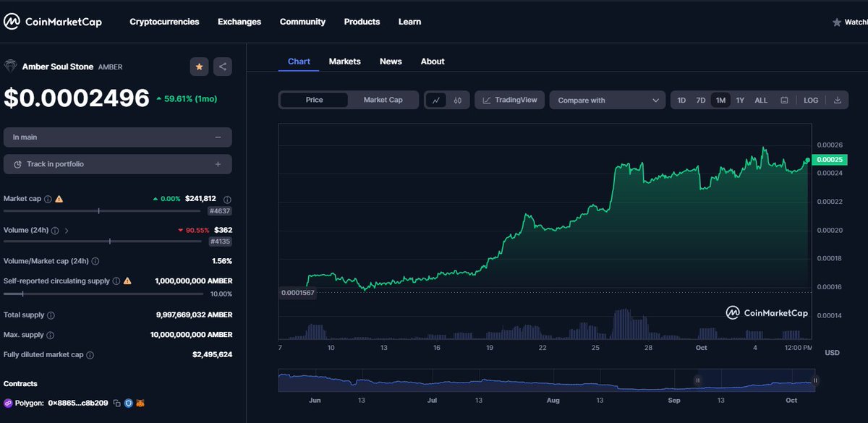The width and height of the screenshot is (868, 423).
Task: Click the 0.0001567 starting price label
Action: click(x=297, y=292)
